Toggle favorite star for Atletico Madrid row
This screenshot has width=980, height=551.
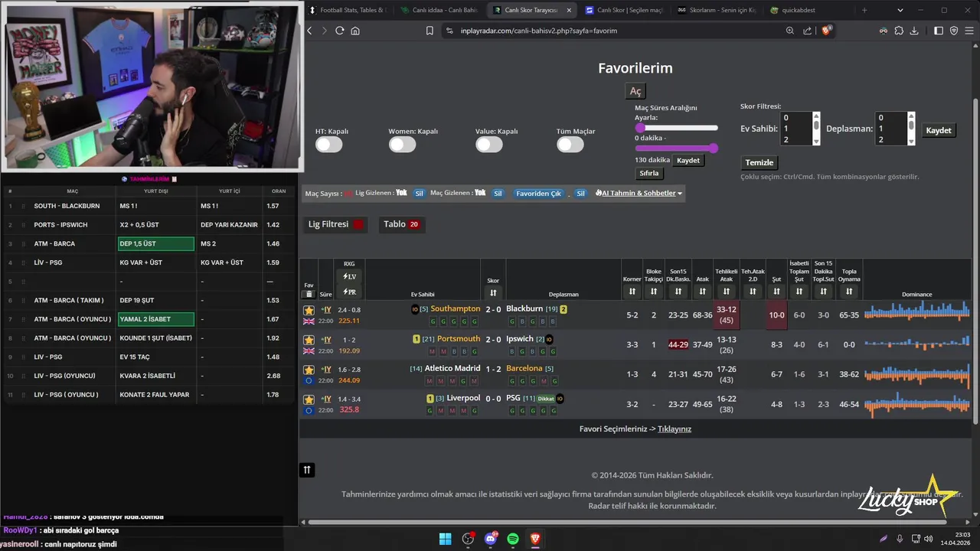(309, 370)
